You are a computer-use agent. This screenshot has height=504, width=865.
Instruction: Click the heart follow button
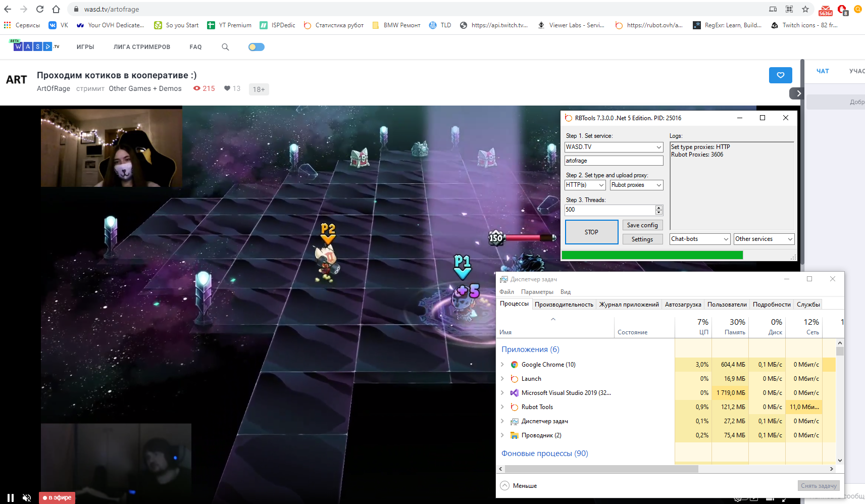780,75
